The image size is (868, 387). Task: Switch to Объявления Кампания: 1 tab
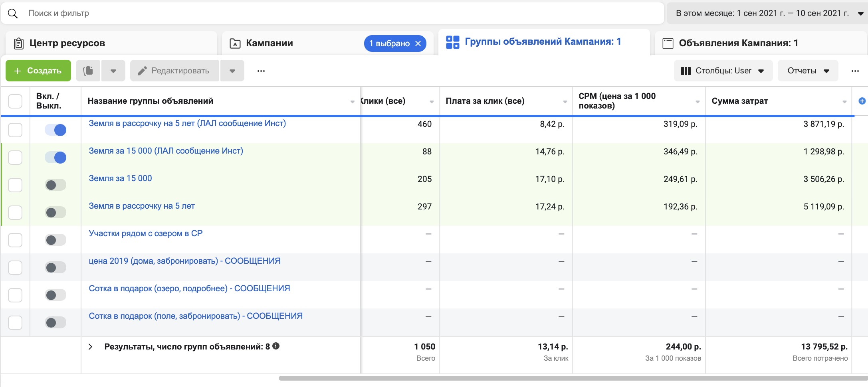point(738,43)
